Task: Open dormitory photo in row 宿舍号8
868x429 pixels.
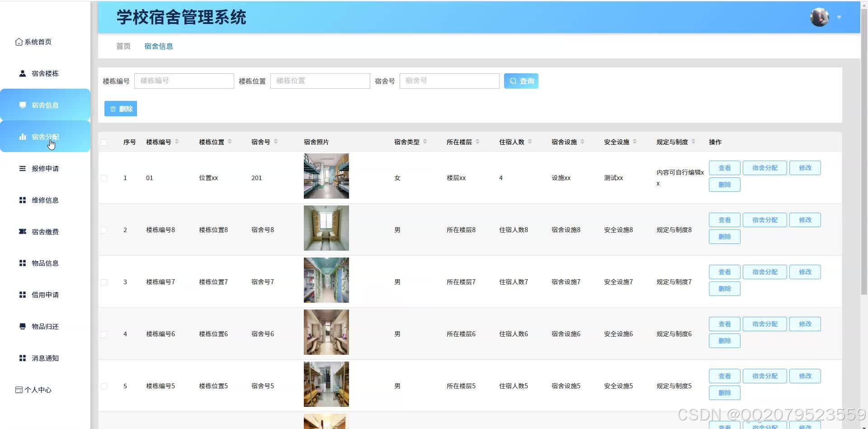Action: [x=326, y=228]
